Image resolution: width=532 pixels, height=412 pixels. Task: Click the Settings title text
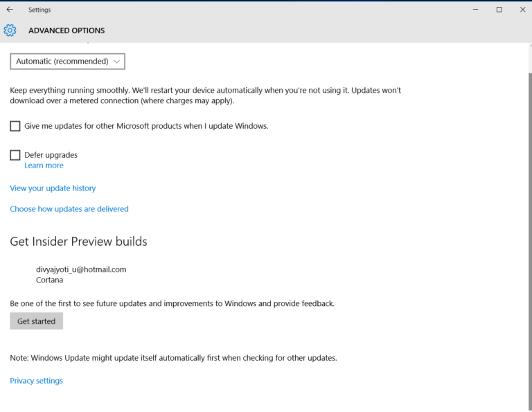tap(39, 10)
